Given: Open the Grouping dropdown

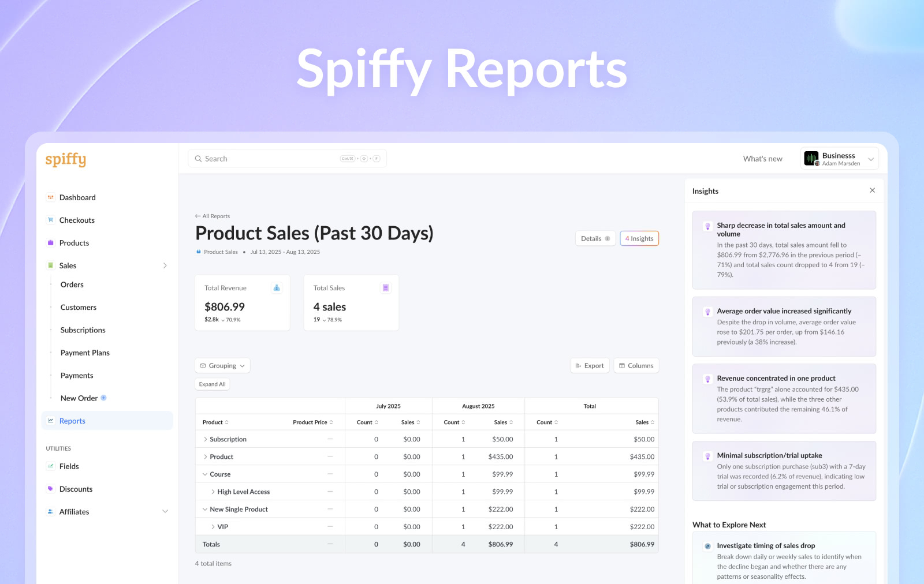Looking at the screenshot, I should click(222, 366).
